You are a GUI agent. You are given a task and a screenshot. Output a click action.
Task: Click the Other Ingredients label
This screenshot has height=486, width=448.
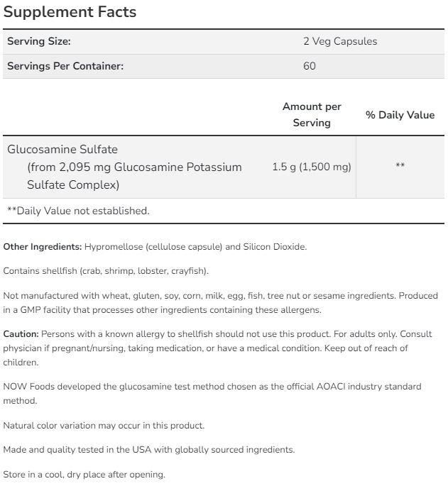pos(43,247)
